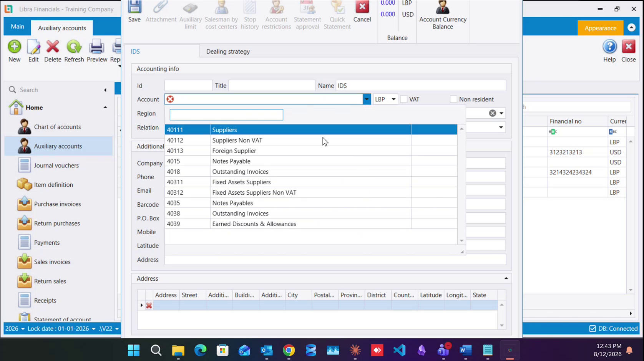Click account list scrollbar down arrow
The image size is (644, 361).
[461, 241]
